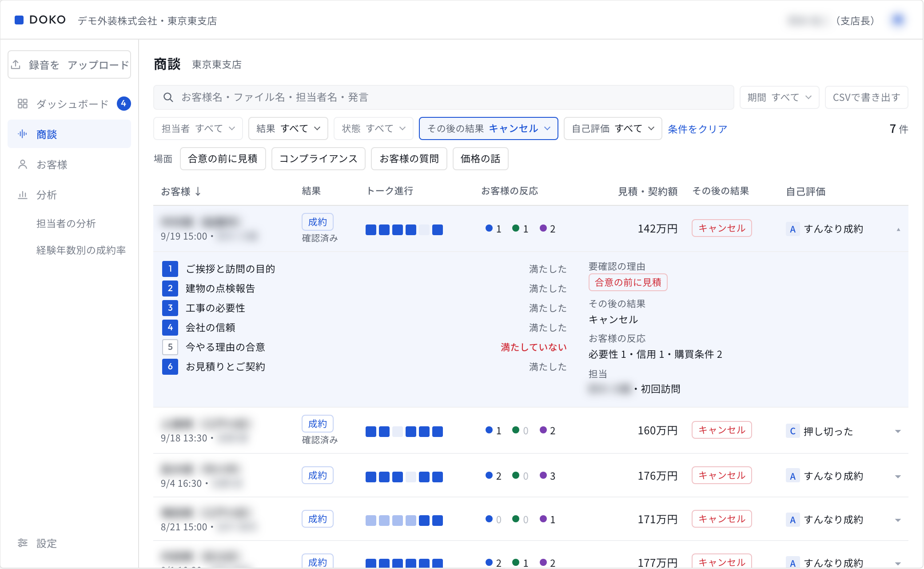Click the search magnifier icon
The image size is (924, 569).
click(168, 97)
